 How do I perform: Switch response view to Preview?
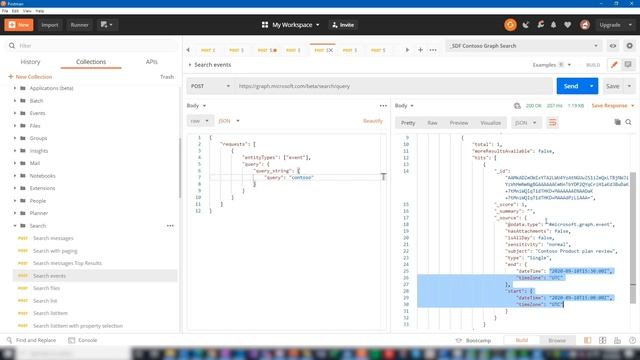coord(459,123)
